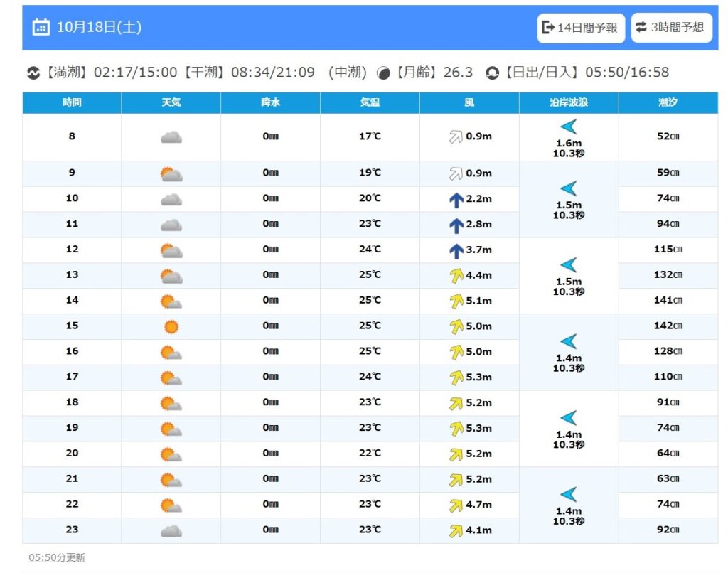Click the 天気 column header
The image size is (728, 573).
171,103
